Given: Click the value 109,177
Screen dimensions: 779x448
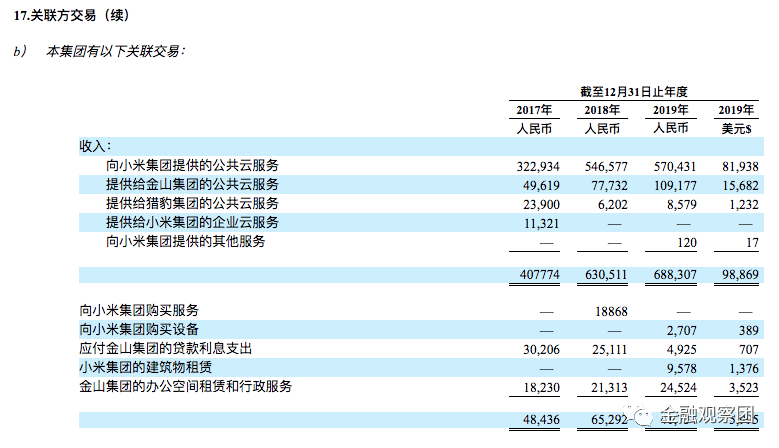Looking at the screenshot, I should (675, 186).
